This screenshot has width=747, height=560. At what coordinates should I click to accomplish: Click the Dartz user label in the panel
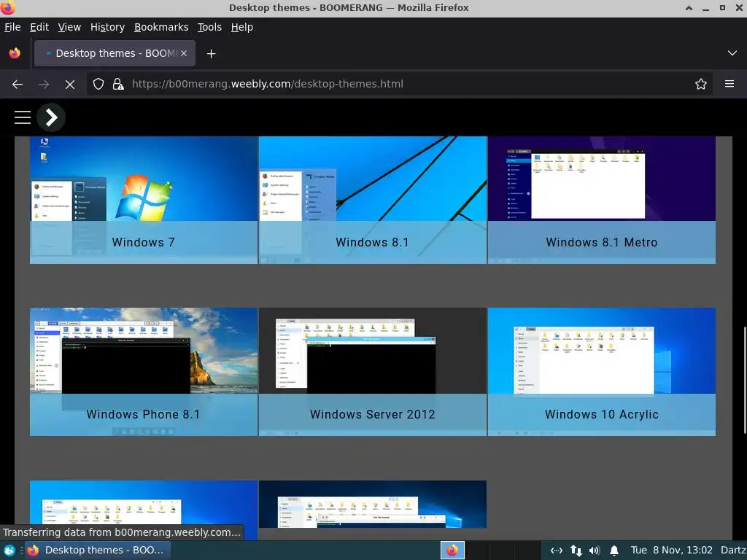[x=733, y=551]
